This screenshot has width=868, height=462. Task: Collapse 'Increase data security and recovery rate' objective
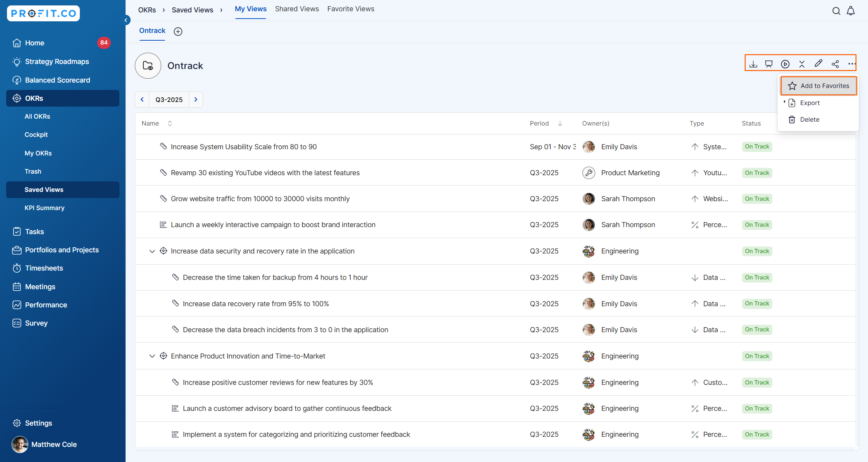152,252
